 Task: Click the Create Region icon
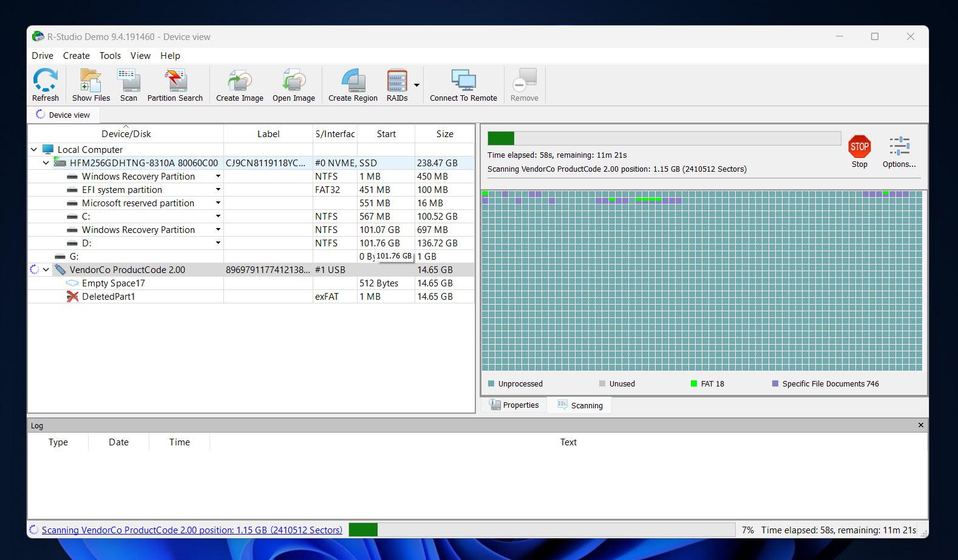tap(353, 80)
